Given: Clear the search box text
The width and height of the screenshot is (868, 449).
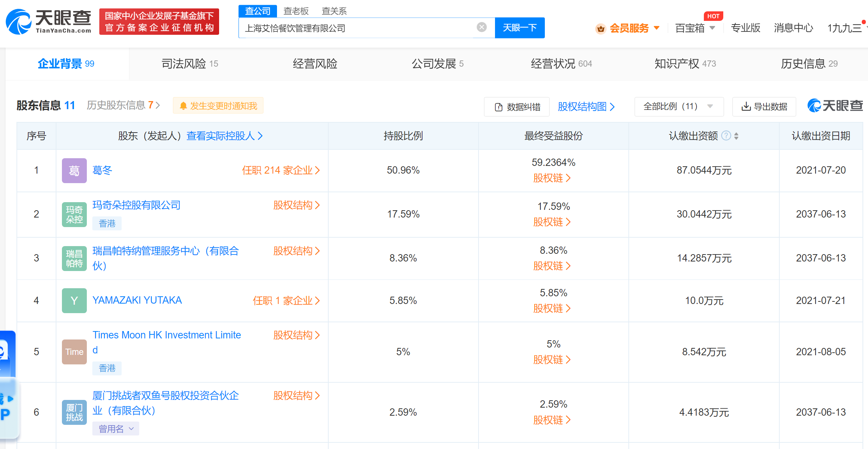Looking at the screenshot, I should [x=481, y=27].
